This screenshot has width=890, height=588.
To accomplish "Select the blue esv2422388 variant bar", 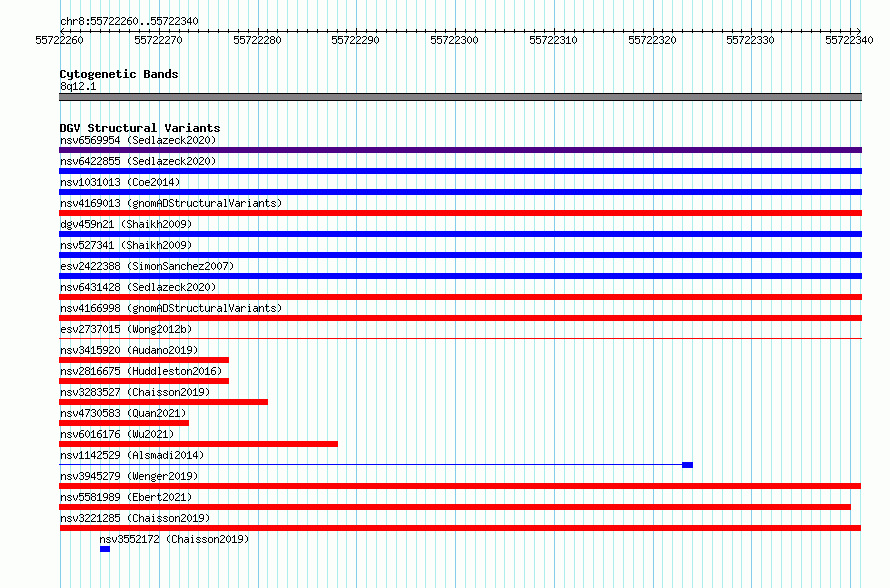I will coord(460,276).
